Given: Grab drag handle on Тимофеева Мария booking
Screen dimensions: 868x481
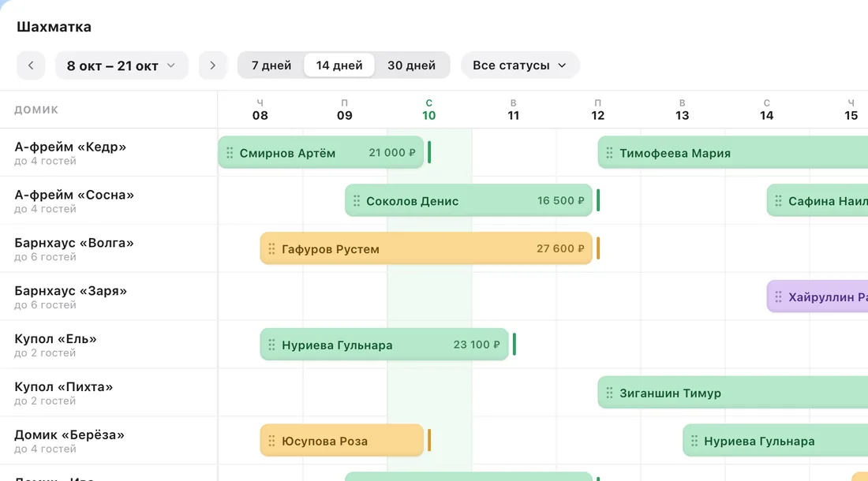Looking at the screenshot, I should [609, 153].
